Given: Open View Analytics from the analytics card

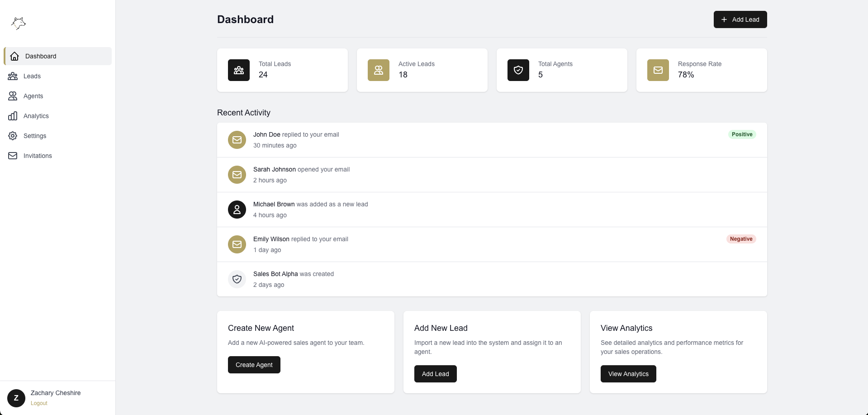Looking at the screenshot, I should 628,374.
